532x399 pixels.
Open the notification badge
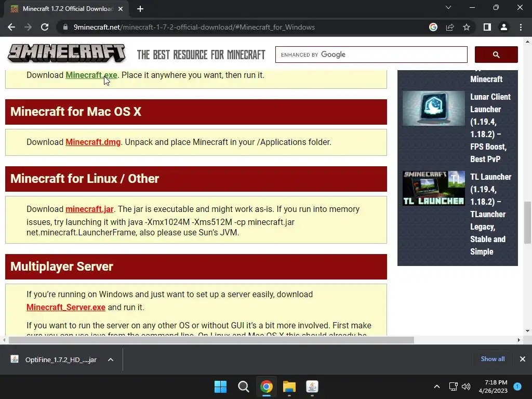pos(517,387)
